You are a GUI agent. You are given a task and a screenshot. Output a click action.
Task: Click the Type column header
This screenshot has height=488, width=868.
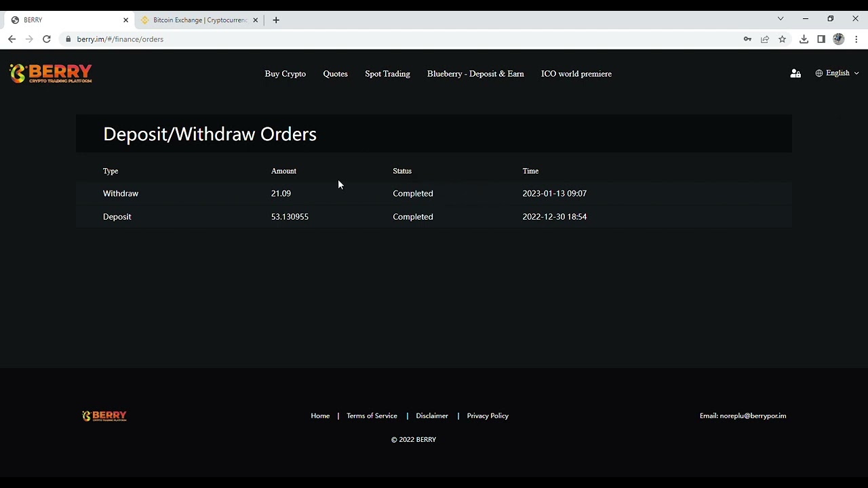click(111, 171)
